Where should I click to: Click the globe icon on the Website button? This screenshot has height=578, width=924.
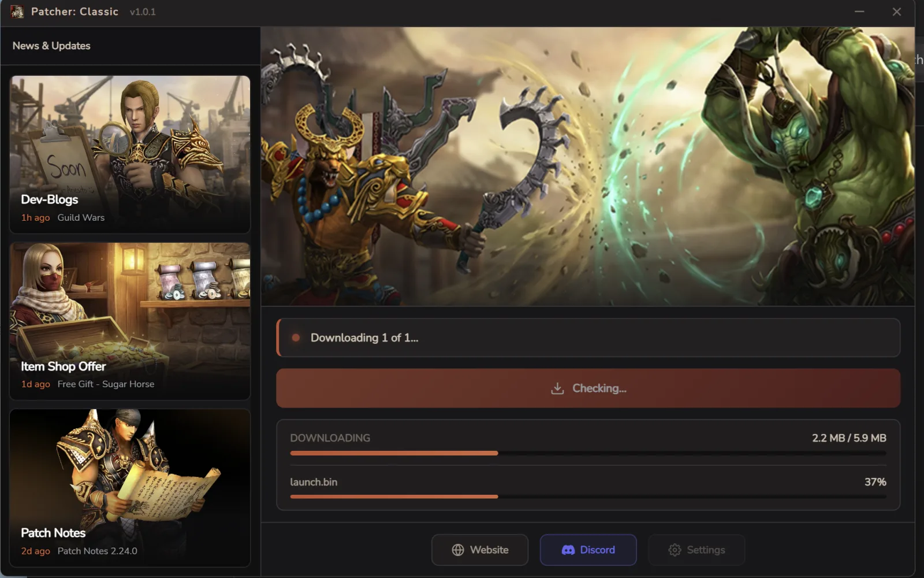tap(458, 550)
